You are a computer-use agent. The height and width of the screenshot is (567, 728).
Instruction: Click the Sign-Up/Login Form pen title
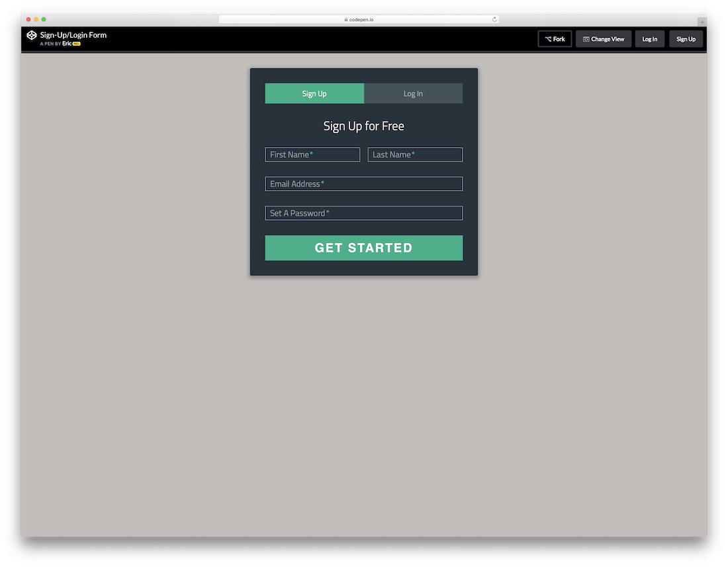[73, 35]
